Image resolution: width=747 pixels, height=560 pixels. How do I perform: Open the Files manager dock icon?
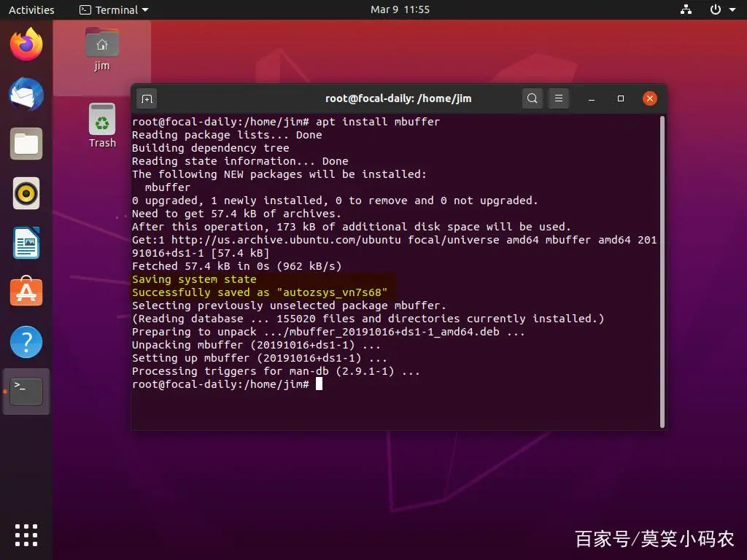click(26, 144)
